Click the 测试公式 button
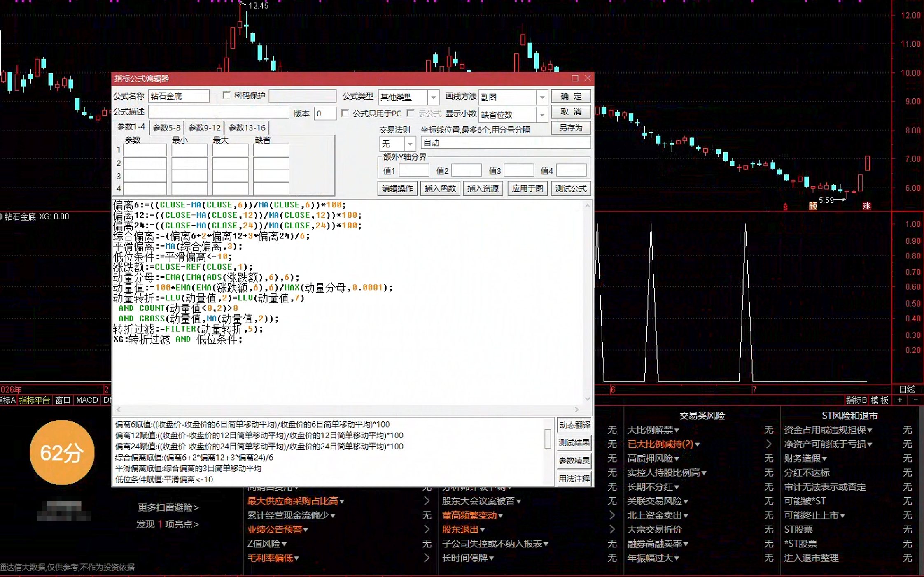 tap(571, 188)
